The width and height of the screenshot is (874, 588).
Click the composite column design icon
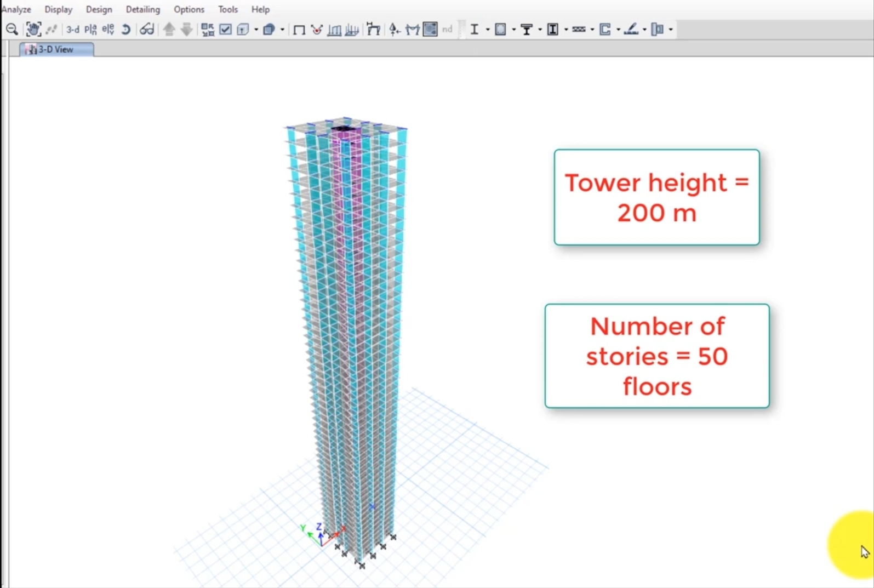click(x=553, y=30)
